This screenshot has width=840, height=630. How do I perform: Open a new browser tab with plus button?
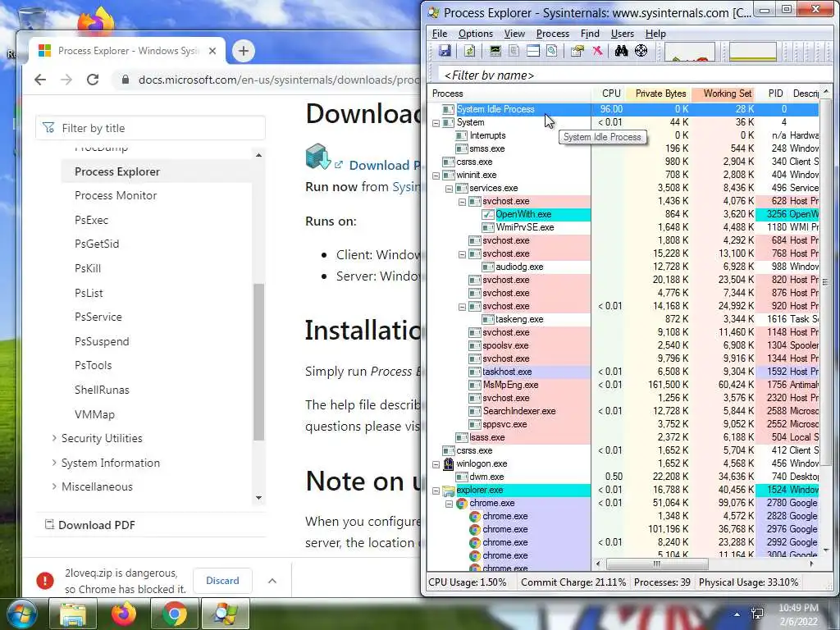[243, 51]
